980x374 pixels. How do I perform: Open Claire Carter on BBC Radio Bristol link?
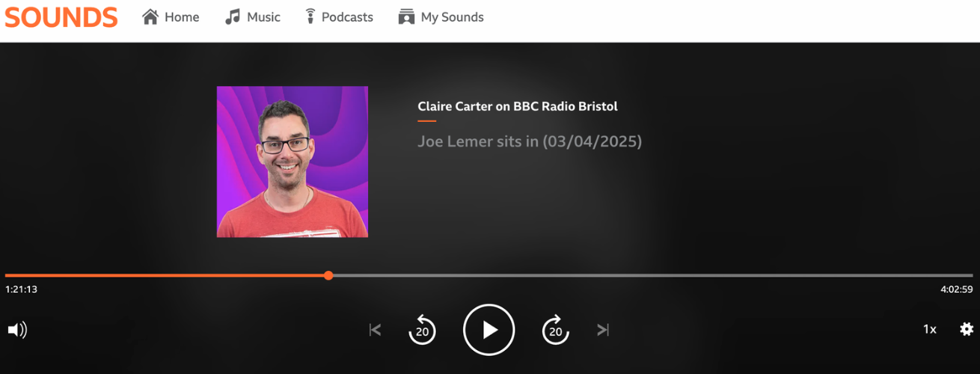[x=518, y=106]
